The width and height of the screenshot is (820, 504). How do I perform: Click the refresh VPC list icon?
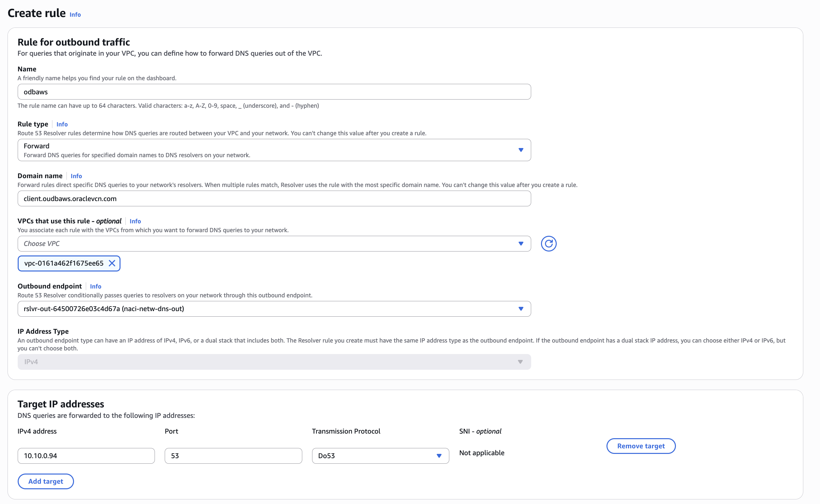pyautogui.click(x=548, y=244)
